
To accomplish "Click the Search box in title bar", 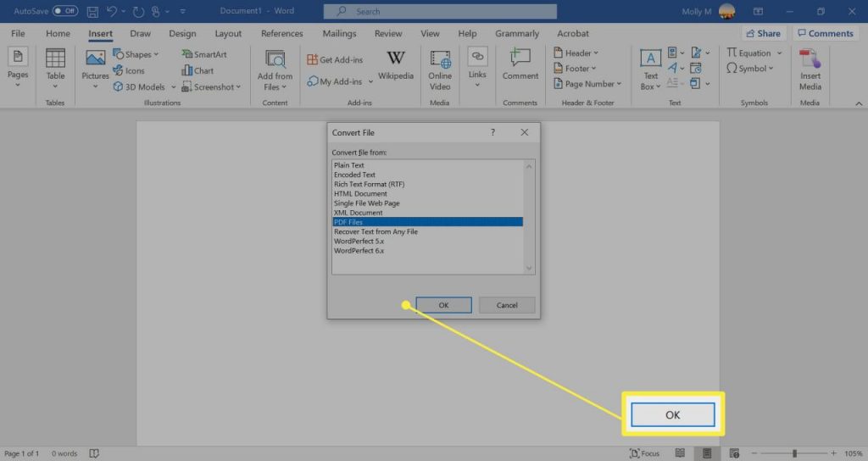I will point(440,11).
